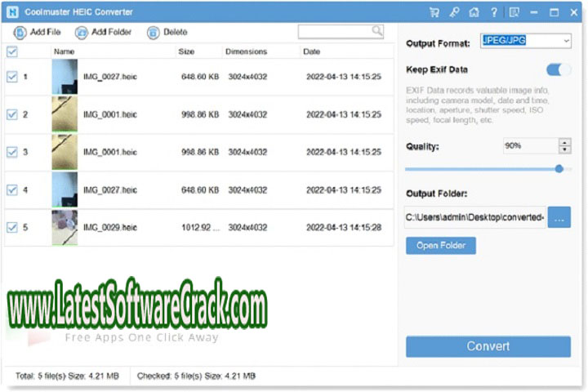
Task: Click file name IMG_0001.heic in row 2
Action: (x=110, y=114)
